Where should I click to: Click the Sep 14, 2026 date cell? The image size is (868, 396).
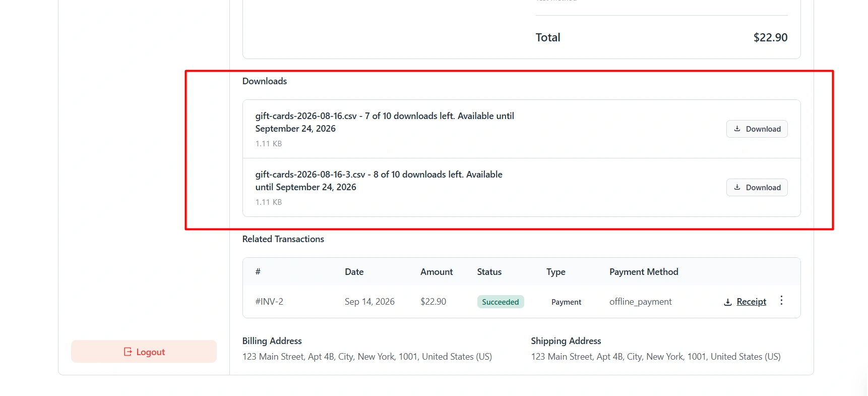click(x=369, y=302)
